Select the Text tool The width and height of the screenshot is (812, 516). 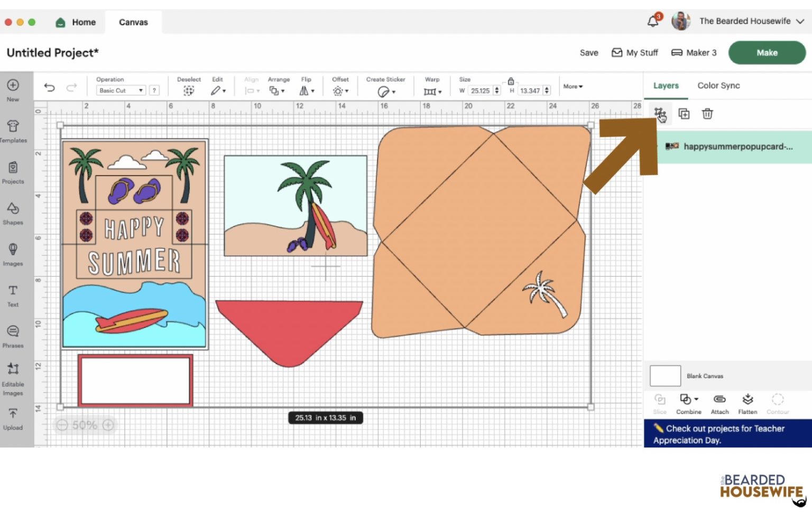coord(13,295)
